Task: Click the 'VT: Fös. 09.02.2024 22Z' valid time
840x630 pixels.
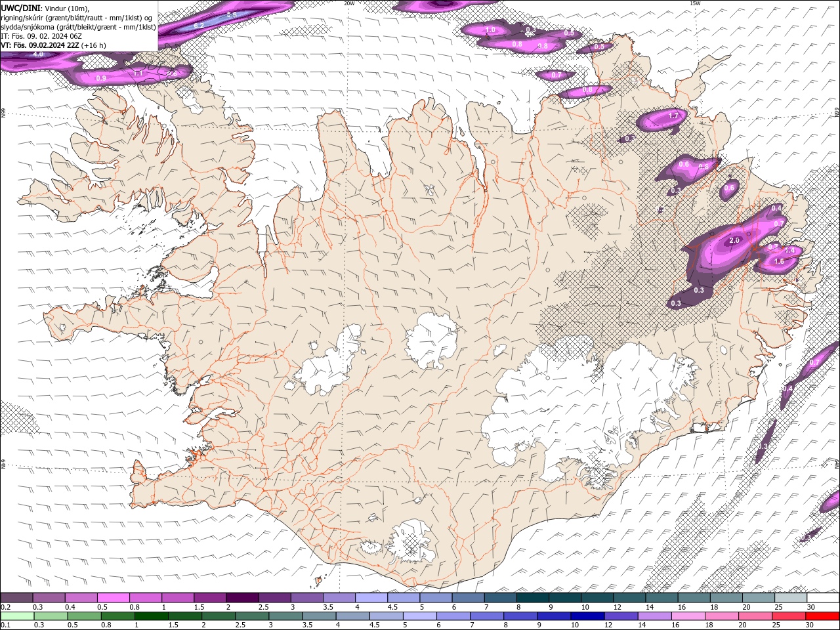Action: [x=40, y=45]
